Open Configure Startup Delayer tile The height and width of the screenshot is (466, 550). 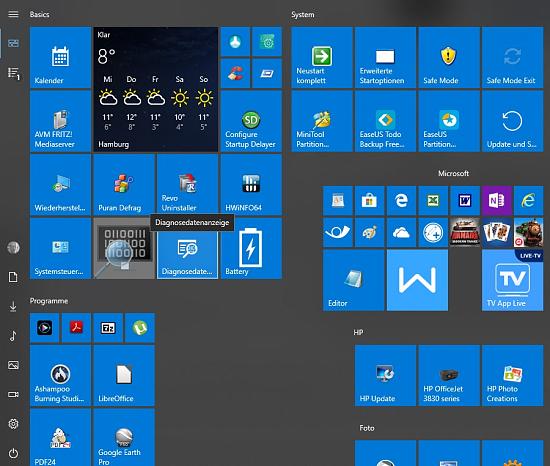click(251, 121)
